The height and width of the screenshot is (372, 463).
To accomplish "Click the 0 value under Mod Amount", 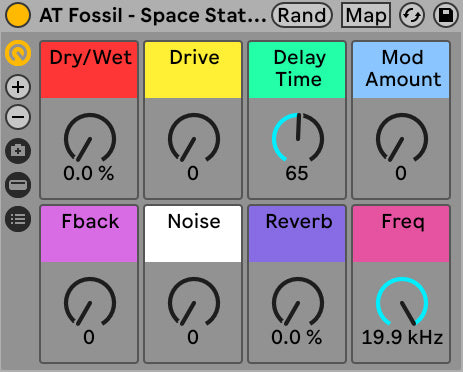I will 401,173.
